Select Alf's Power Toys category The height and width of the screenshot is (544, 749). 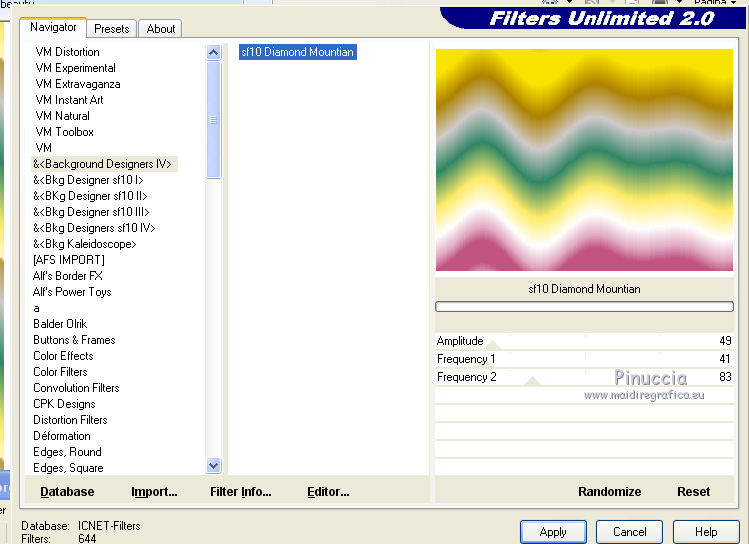tap(72, 292)
